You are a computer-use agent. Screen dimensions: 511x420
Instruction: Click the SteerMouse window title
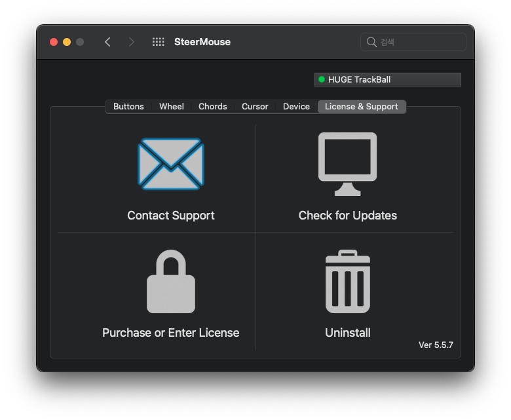pos(202,42)
